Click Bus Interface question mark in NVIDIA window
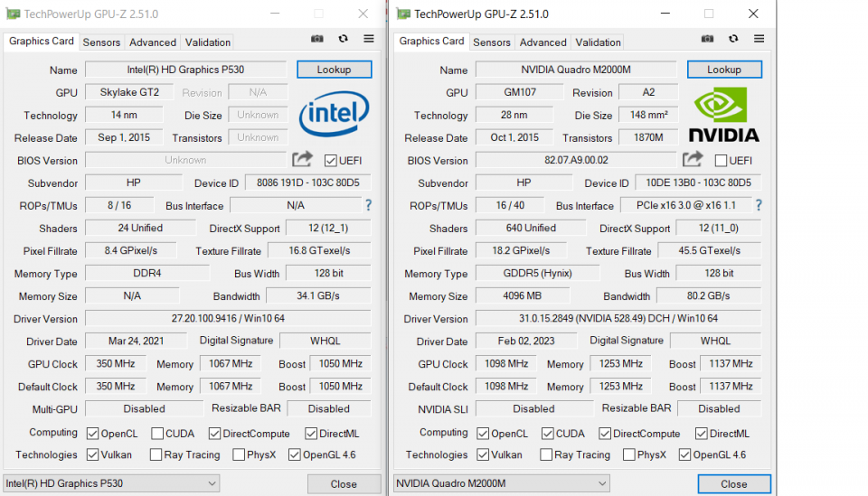The height and width of the screenshot is (496, 868). [759, 205]
